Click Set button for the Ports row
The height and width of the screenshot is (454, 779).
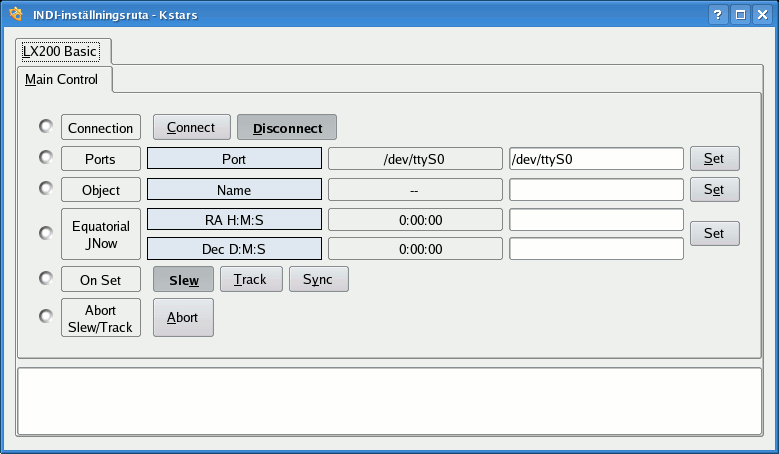point(714,159)
